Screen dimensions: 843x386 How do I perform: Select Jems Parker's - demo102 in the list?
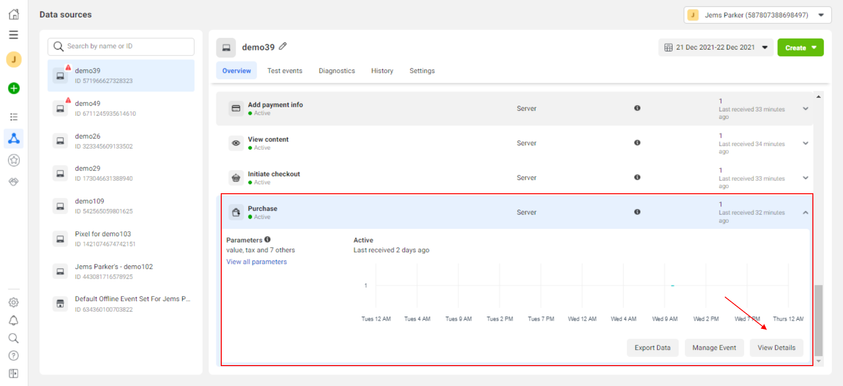coord(121,271)
